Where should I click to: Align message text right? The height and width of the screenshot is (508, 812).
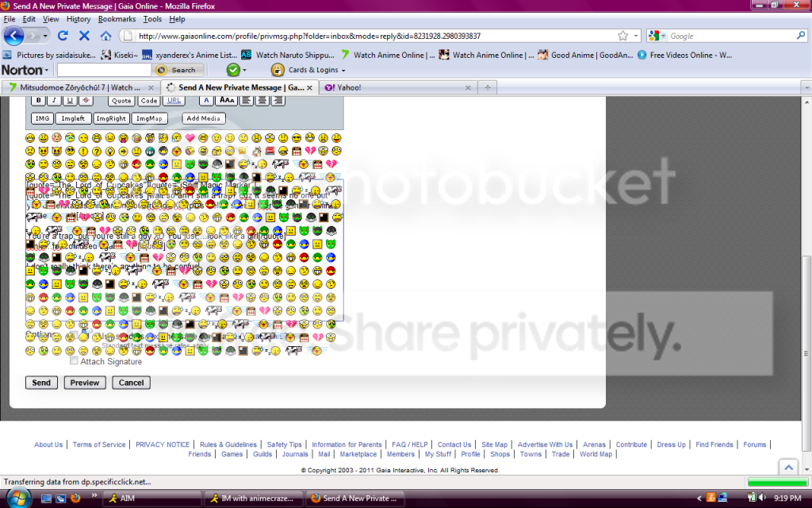[278, 101]
